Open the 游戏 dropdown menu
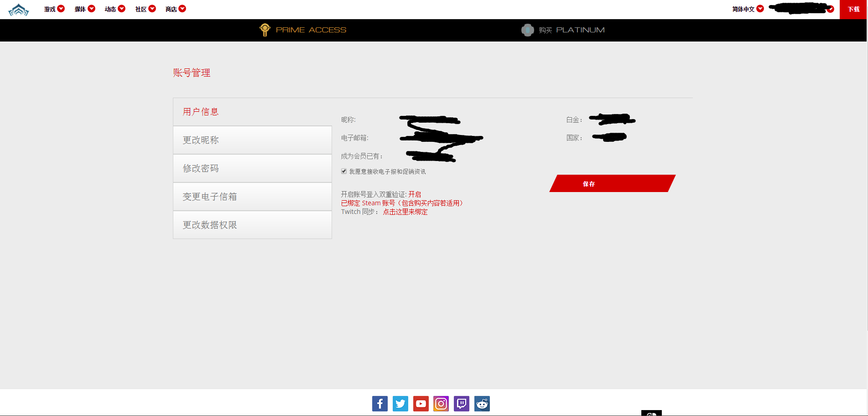The width and height of the screenshot is (868, 416). [x=54, y=9]
